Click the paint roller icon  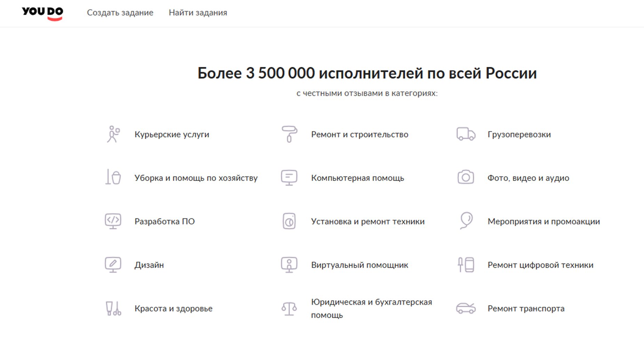(289, 134)
